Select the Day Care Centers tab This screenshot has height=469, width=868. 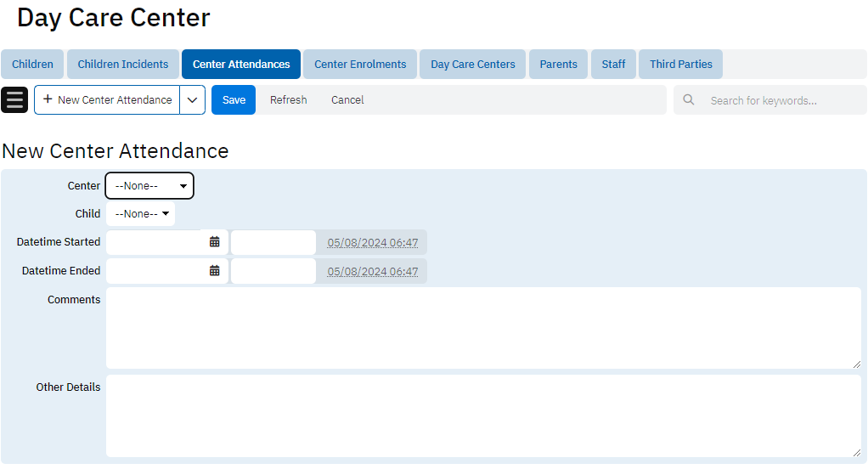point(472,64)
